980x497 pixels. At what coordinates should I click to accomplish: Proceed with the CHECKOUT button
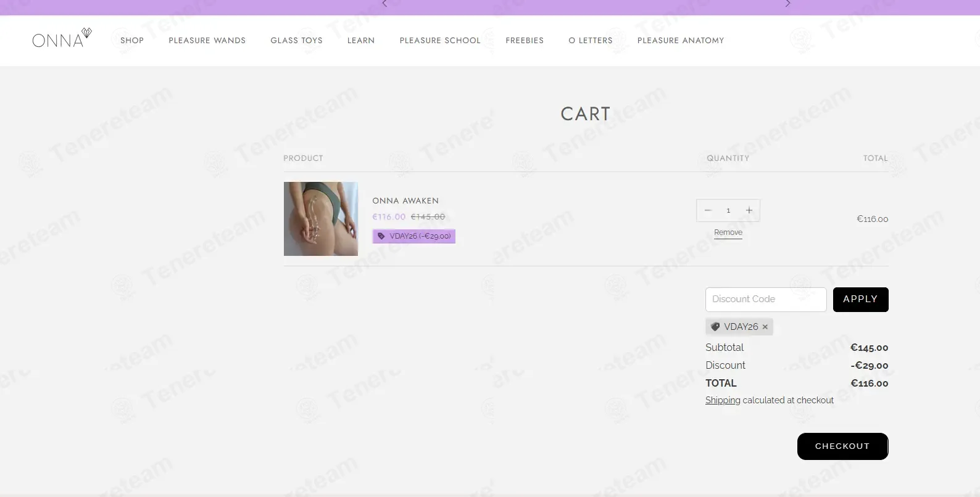point(842,446)
